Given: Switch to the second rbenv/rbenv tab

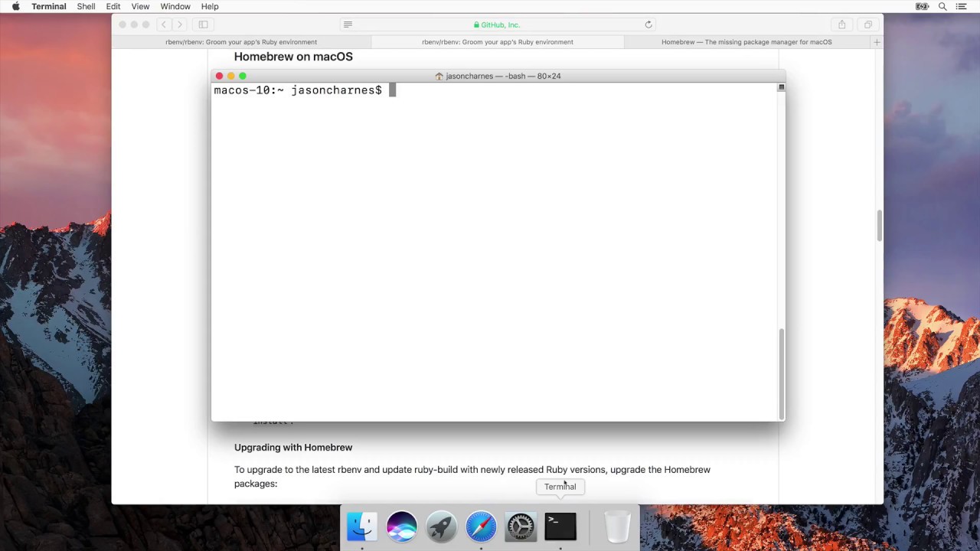Looking at the screenshot, I should pos(498,42).
